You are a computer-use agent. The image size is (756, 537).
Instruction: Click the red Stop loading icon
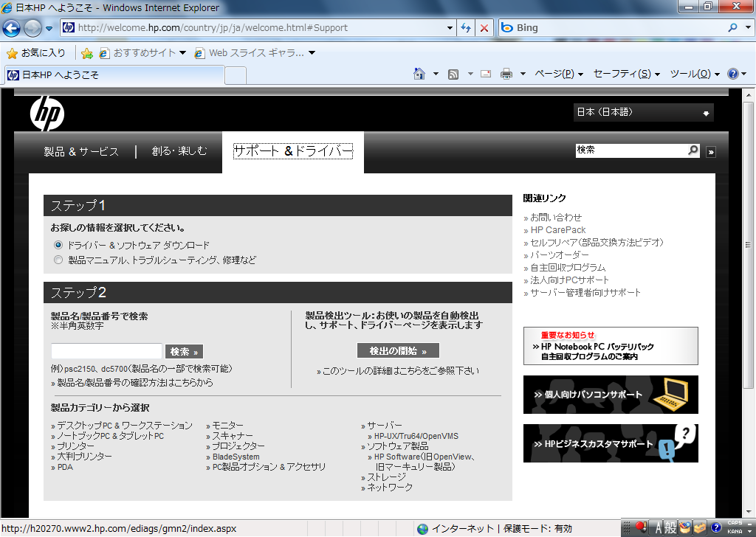(484, 28)
